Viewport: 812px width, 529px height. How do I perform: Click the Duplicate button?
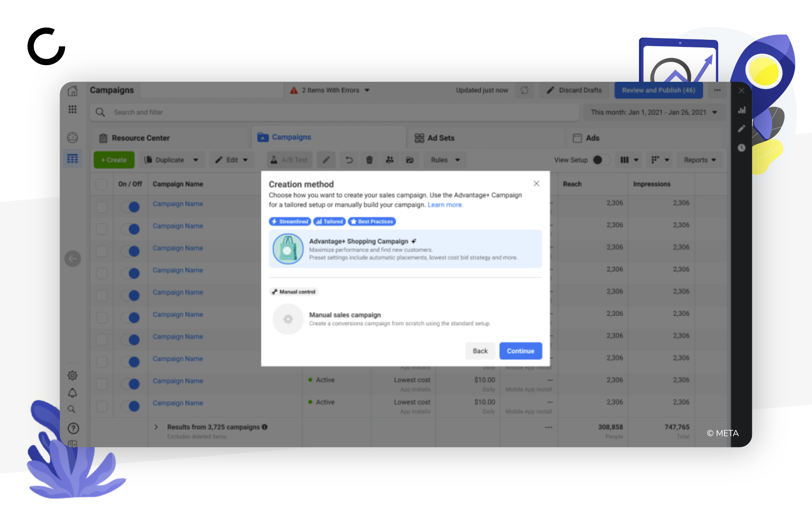click(165, 160)
